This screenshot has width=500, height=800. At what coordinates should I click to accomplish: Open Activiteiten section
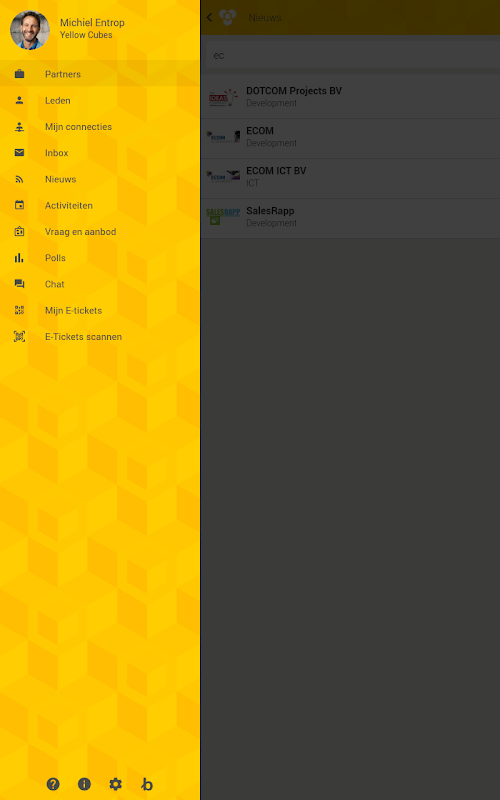100,205
